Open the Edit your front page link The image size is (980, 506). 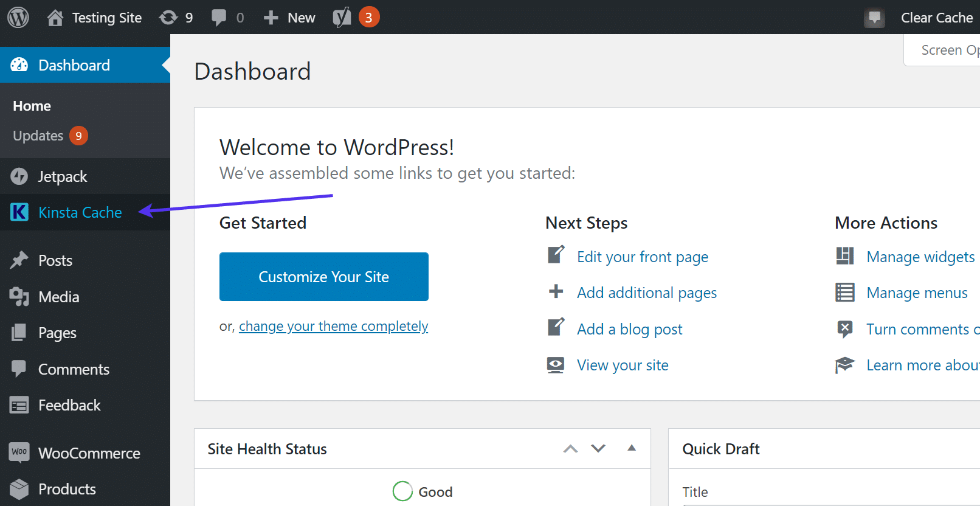tap(643, 257)
